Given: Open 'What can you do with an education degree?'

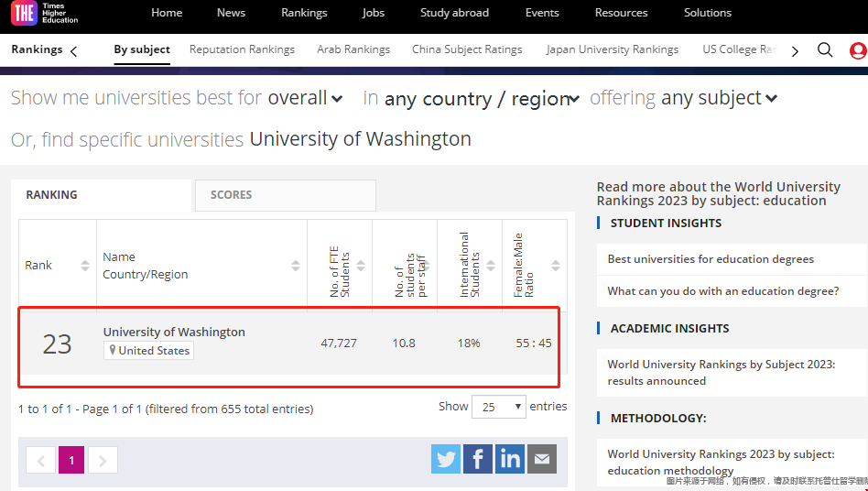Looking at the screenshot, I should [723, 291].
